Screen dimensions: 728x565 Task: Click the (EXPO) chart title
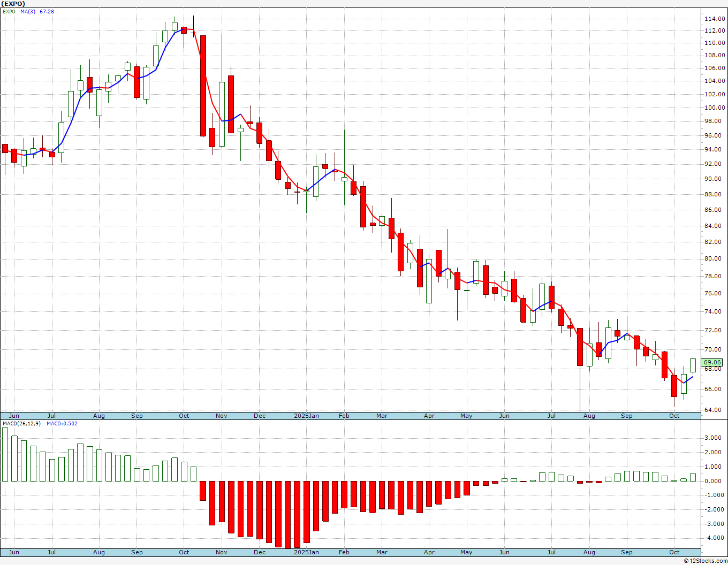click(x=12, y=4)
